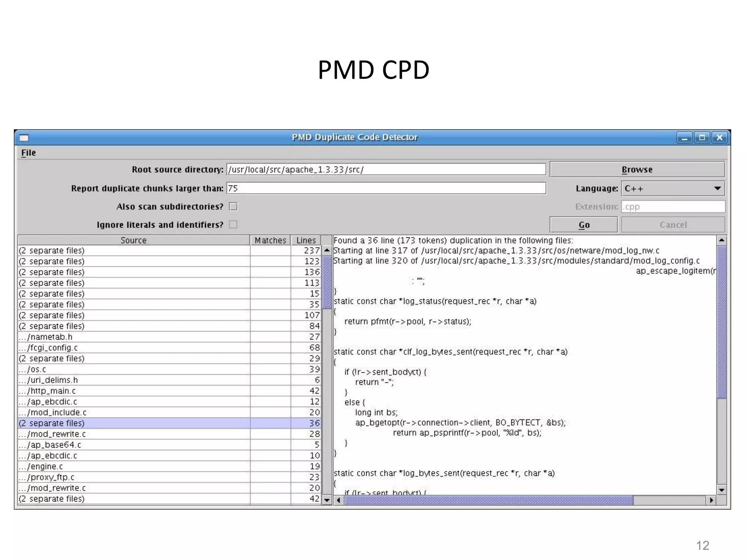This screenshot has height=560, width=747.
Task: Select the .../nametab.h row
Action: 169,337
